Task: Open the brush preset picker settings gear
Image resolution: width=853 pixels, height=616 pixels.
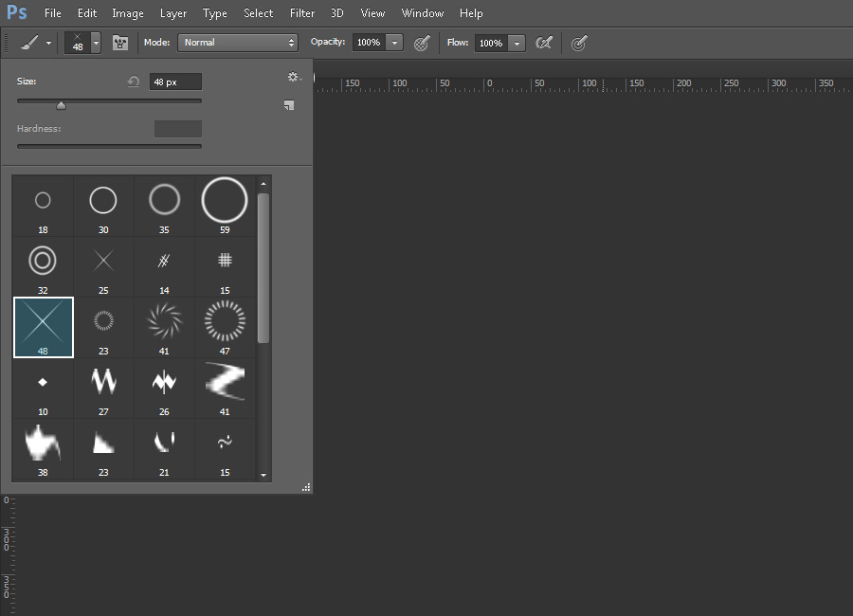Action: tap(293, 77)
